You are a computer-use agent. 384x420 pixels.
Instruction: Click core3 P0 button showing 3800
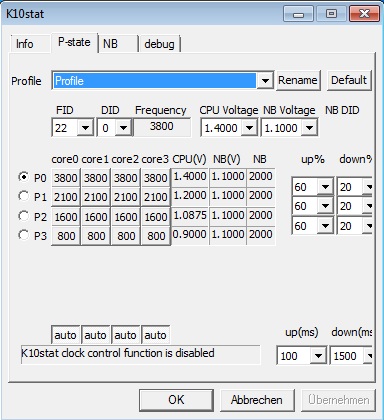156,178
